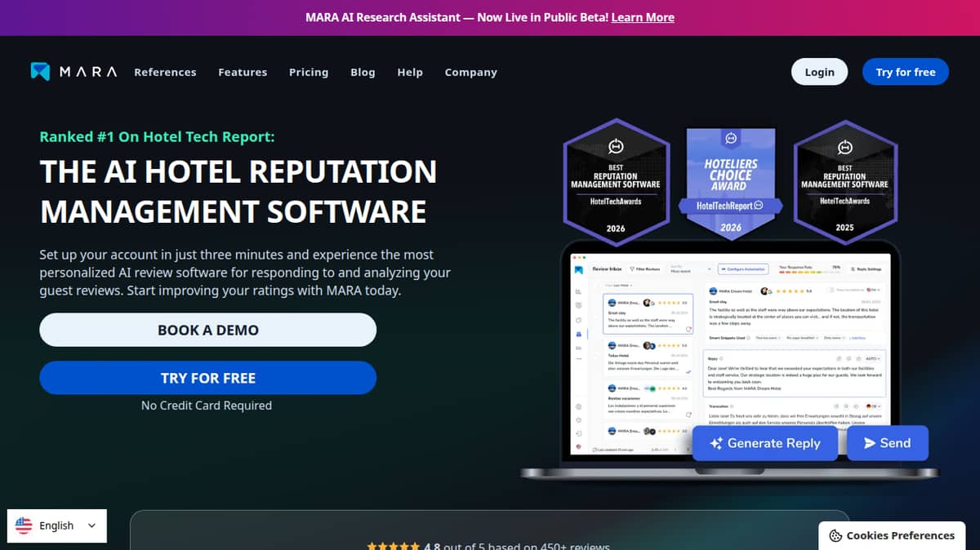
Task: Select the 'Bonitas vacaciones' review card
Action: pyautogui.click(x=648, y=399)
